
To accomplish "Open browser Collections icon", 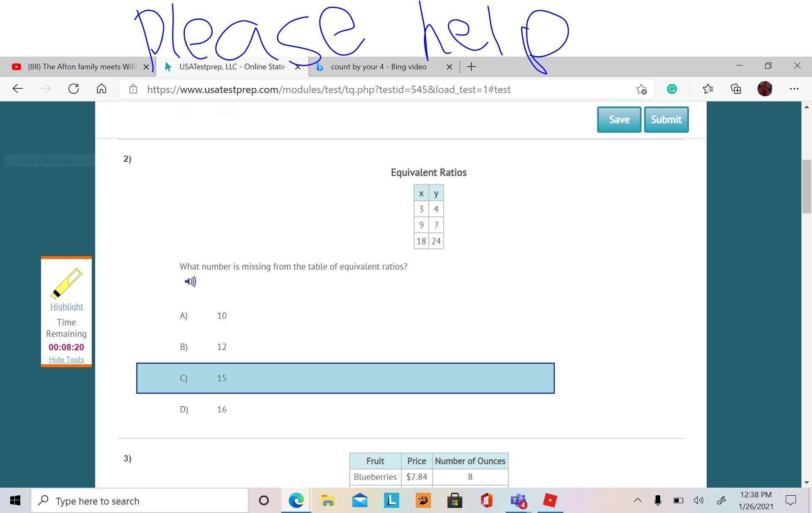I will [736, 89].
